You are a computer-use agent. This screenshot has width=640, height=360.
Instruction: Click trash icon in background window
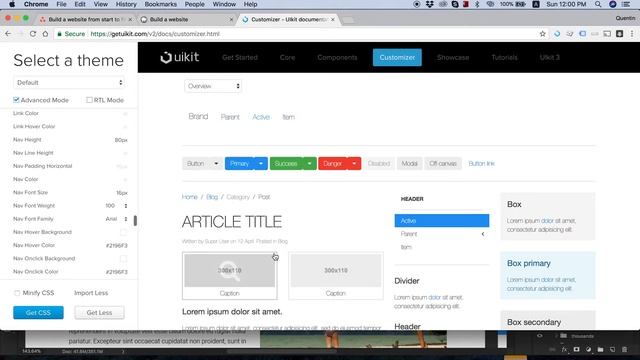[x=624, y=349]
